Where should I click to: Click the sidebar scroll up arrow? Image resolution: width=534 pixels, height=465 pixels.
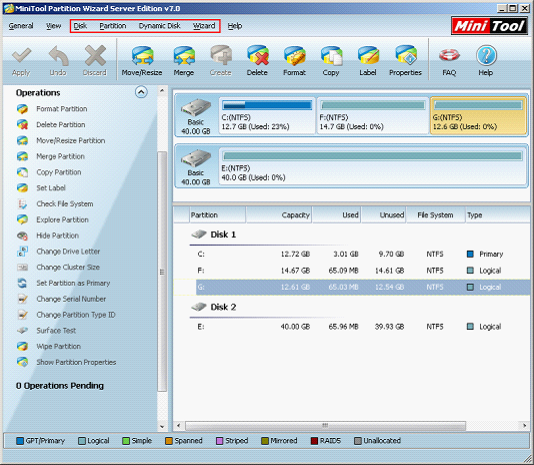tap(162, 91)
